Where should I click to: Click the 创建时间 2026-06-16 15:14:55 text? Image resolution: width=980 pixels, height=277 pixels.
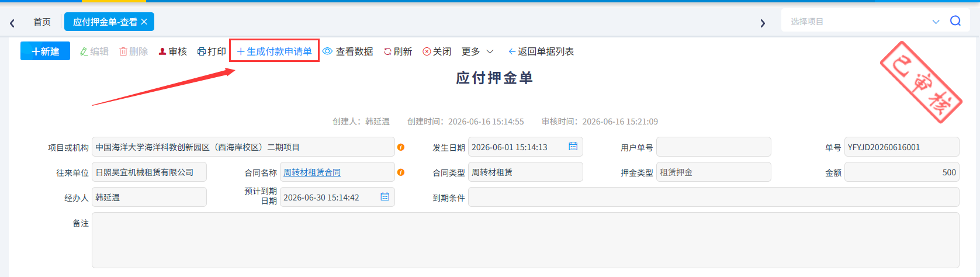point(466,122)
